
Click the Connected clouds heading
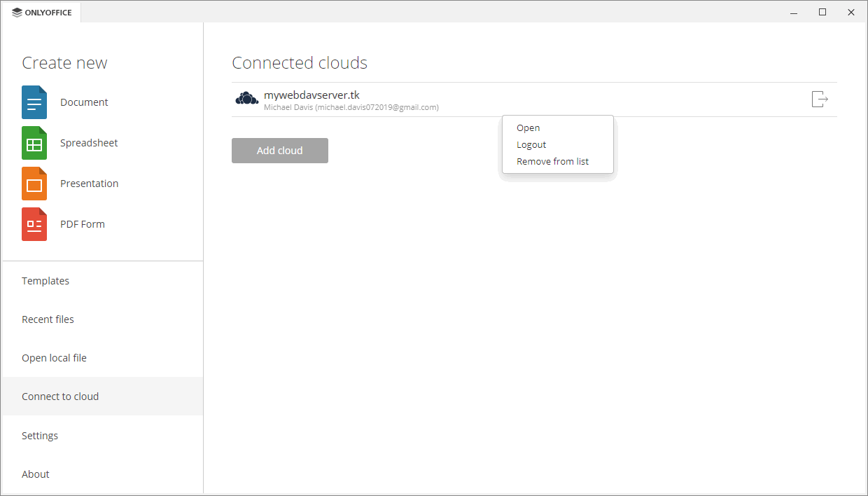pyautogui.click(x=300, y=62)
